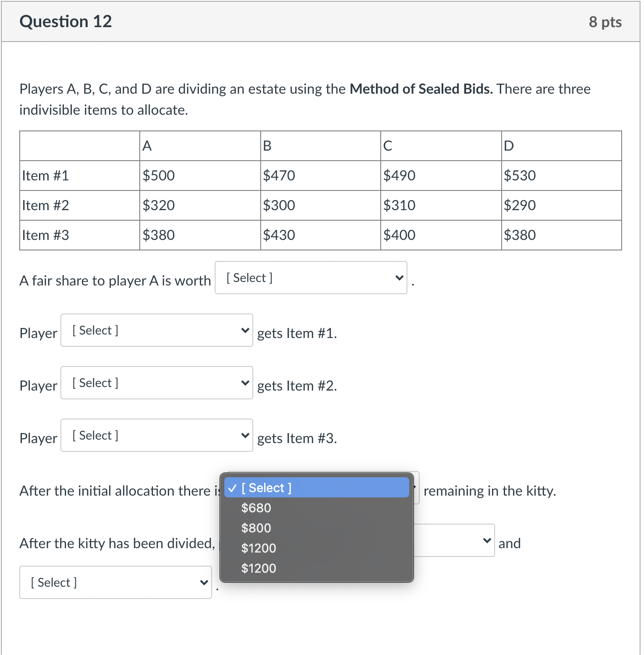Expand the Player dropdown for Item #2
Image resolution: width=644 pixels, height=655 pixels.
point(156,382)
